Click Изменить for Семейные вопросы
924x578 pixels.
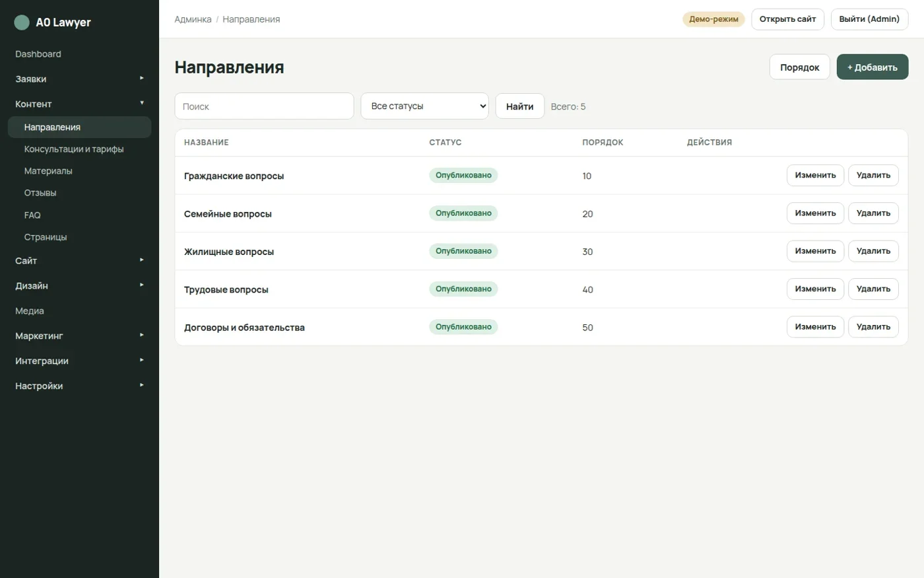[815, 213]
